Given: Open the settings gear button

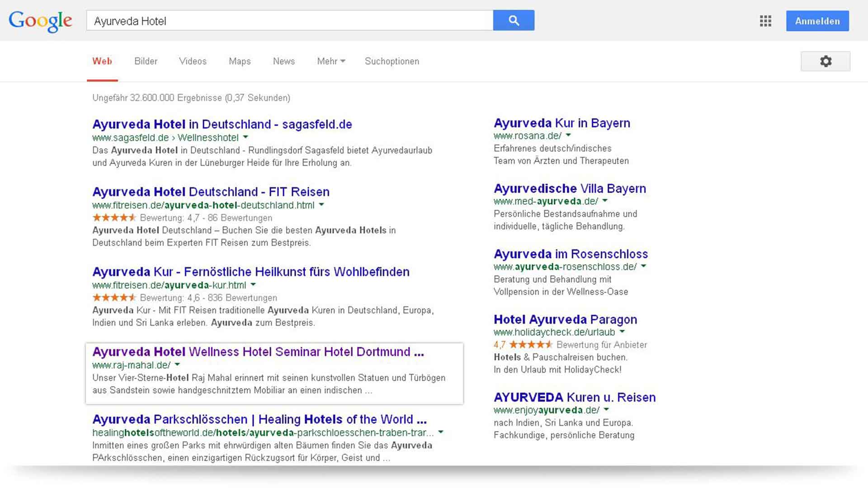Looking at the screenshot, I should (826, 61).
